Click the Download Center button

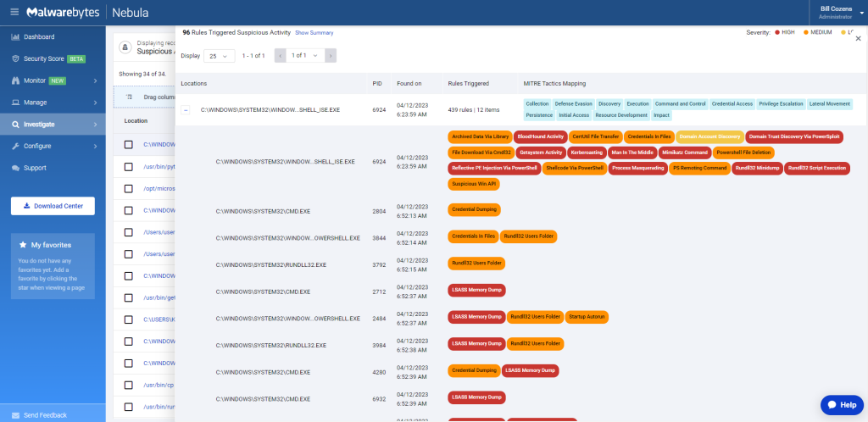[53, 206]
